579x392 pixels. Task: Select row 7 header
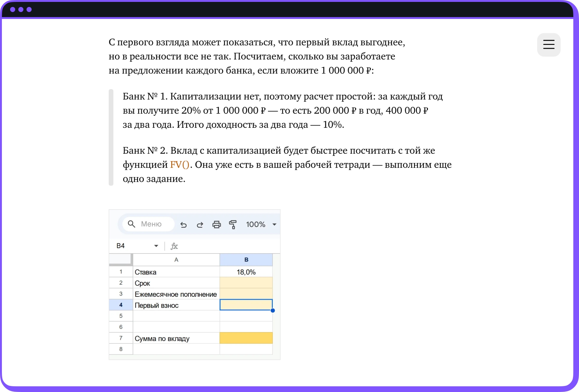click(x=121, y=338)
